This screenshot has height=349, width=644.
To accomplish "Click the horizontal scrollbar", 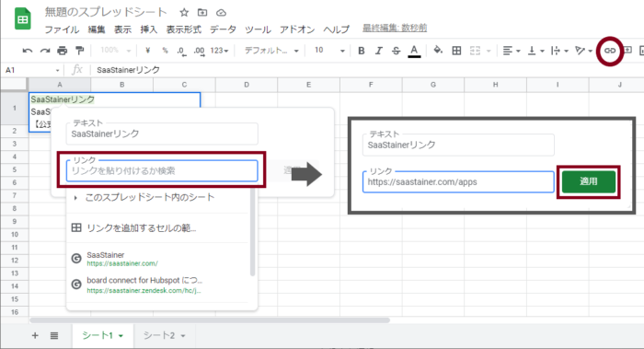I will (x=210, y=320).
